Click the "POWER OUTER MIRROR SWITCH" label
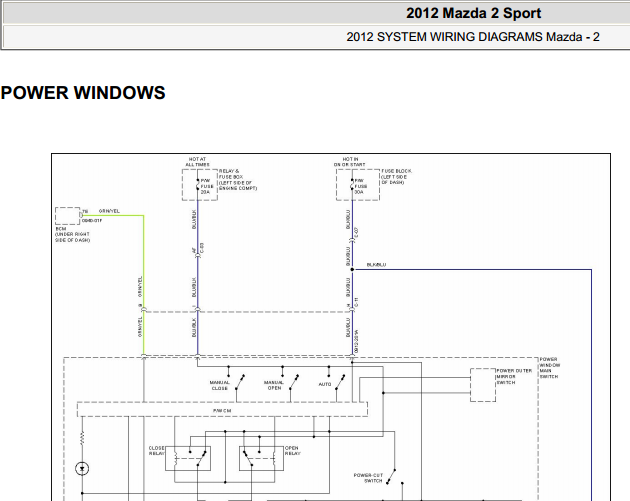 coord(514,377)
